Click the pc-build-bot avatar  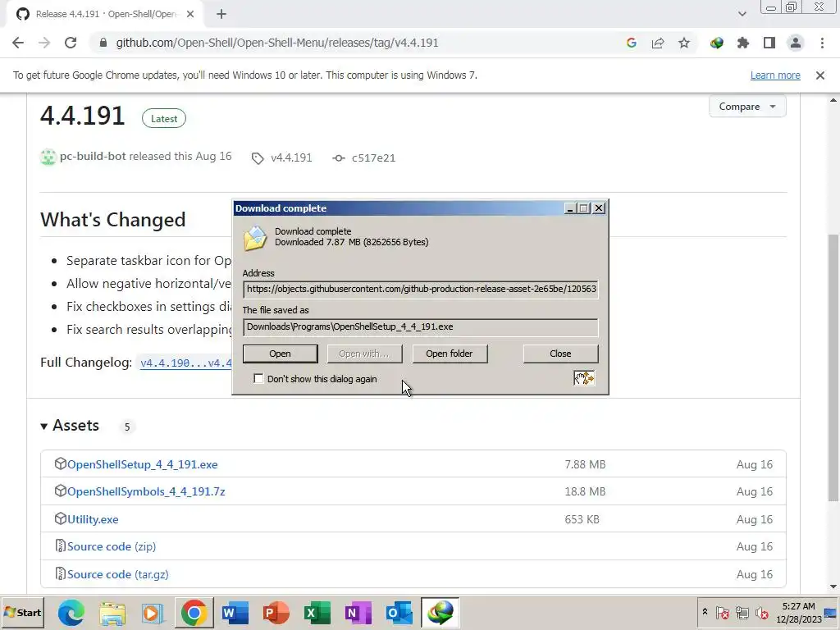point(48,157)
